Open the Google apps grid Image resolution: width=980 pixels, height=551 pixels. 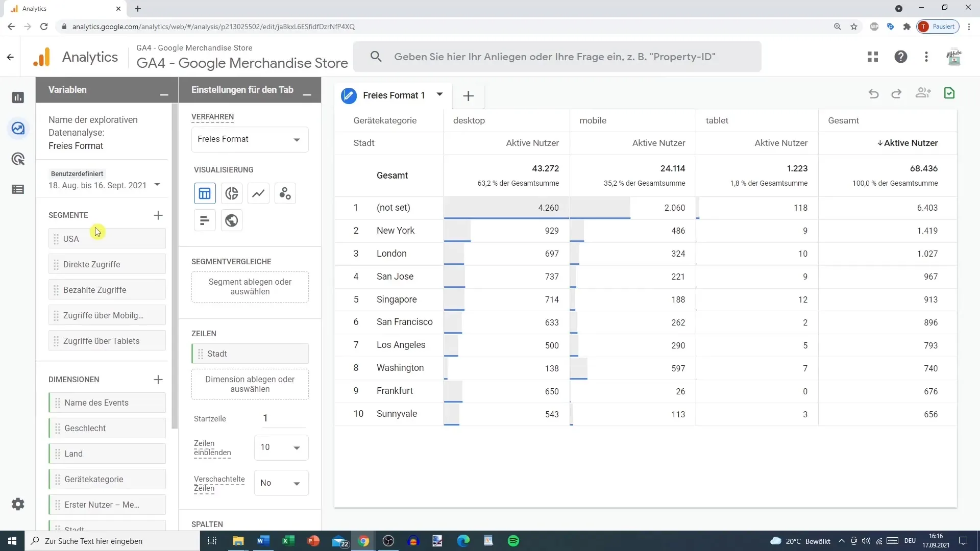pyautogui.click(x=873, y=57)
